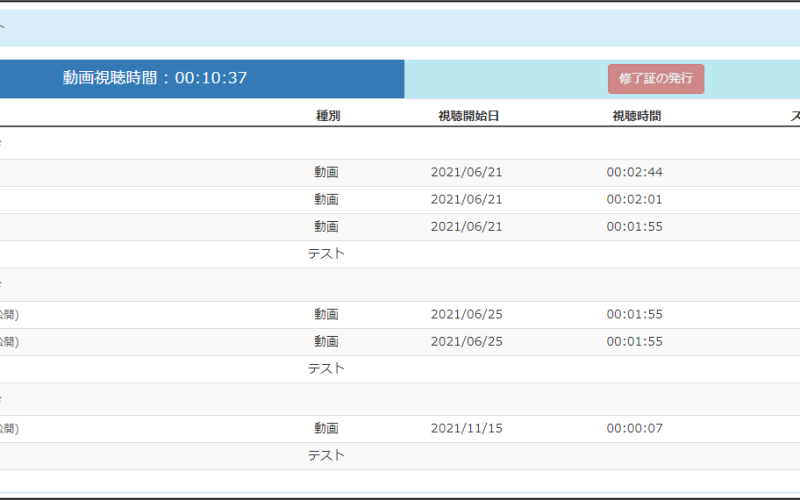Select 動画 type in the 00:02:01 row

[x=326, y=199]
